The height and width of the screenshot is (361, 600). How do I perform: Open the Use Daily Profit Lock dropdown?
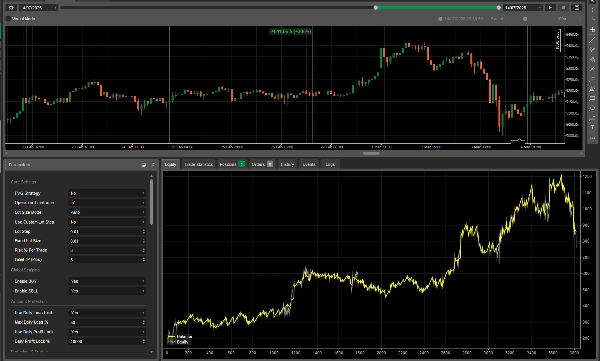pyautogui.click(x=107, y=332)
